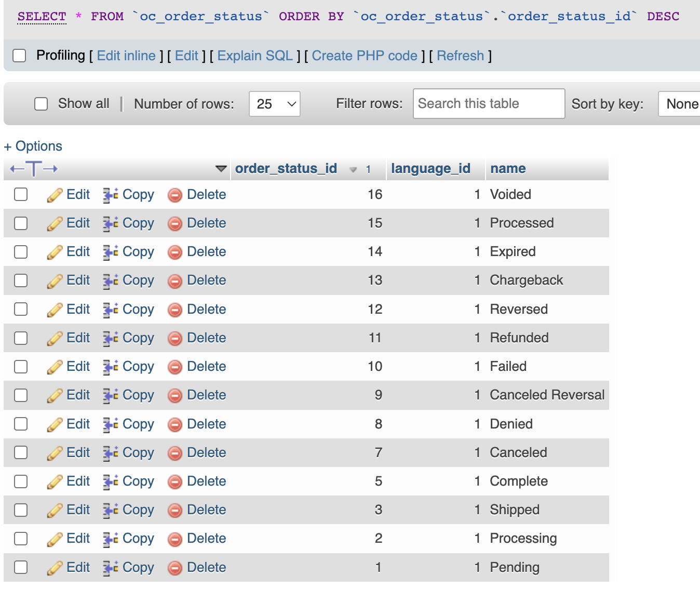
Task: Sort by the language_id column header
Action: coord(430,168)
